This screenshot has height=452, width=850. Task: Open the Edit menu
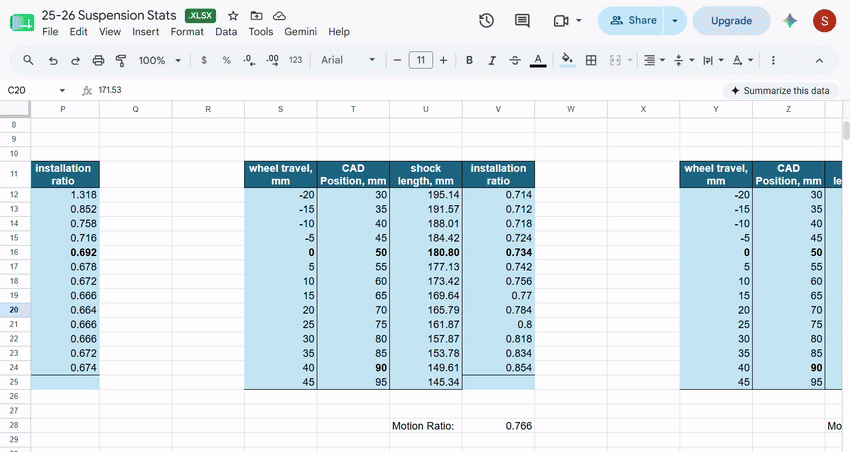pos(78,31)
